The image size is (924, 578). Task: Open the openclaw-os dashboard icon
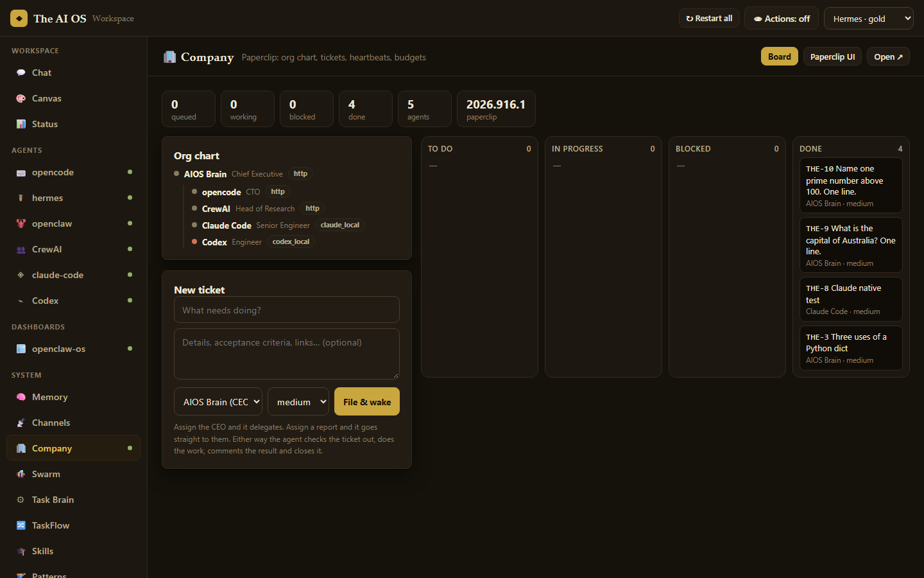point(21,349)
